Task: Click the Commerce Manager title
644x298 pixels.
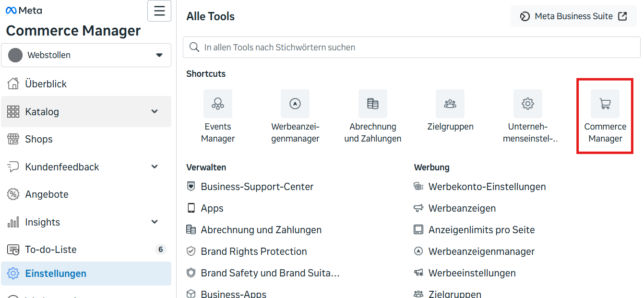Action: click(x=73, y=31)
